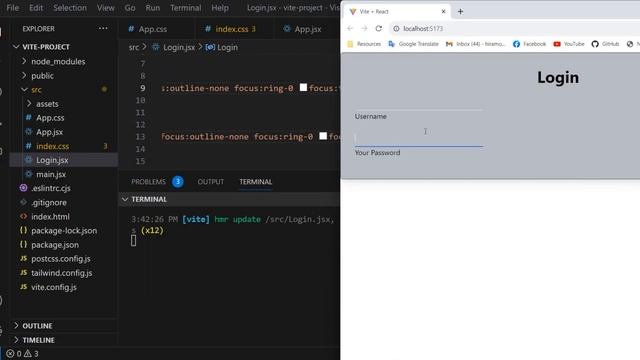The image size is (640, 360).
Task: Open the Gmail Inbox bookmark
Action: [476, 44]
